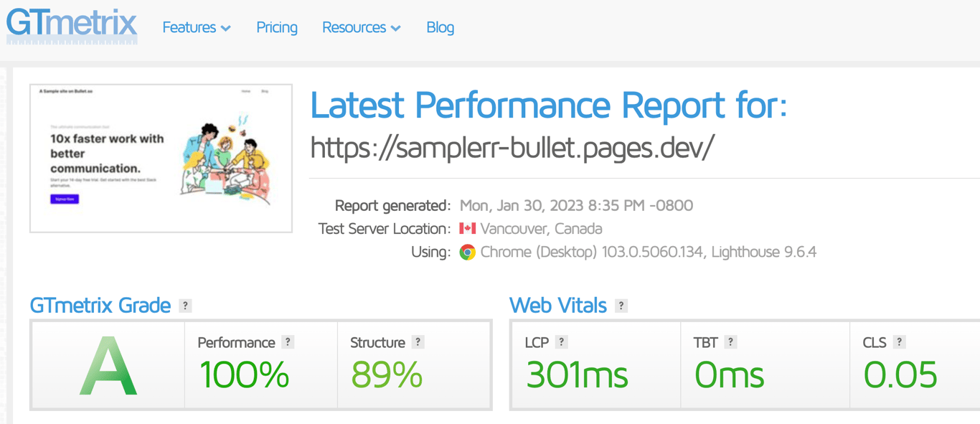Click the 100% Performance score
This screenshot has height=424, width=980.
click(x=245, y=374)
